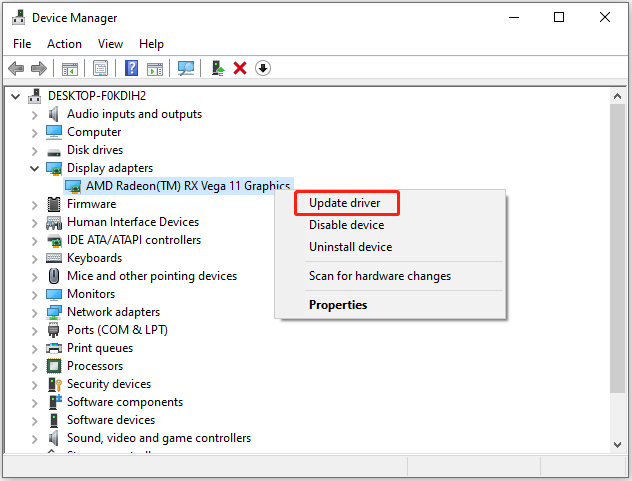Screen dimensions: 632x481
Task: Click the Human Interface Devices icon
Action: (54, 222)
